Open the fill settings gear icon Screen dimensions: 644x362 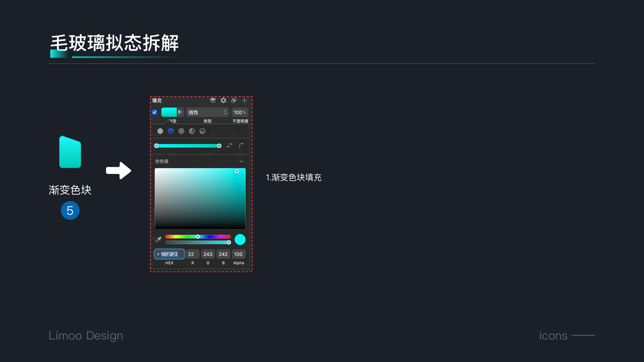(x=223, y=100)
